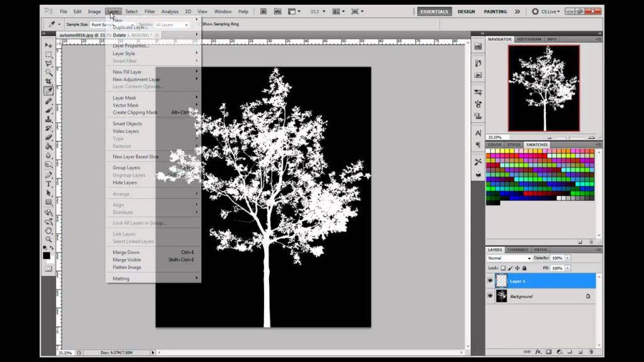
Task: Select the Horizontal Type tool
Action: pos(48,184)
